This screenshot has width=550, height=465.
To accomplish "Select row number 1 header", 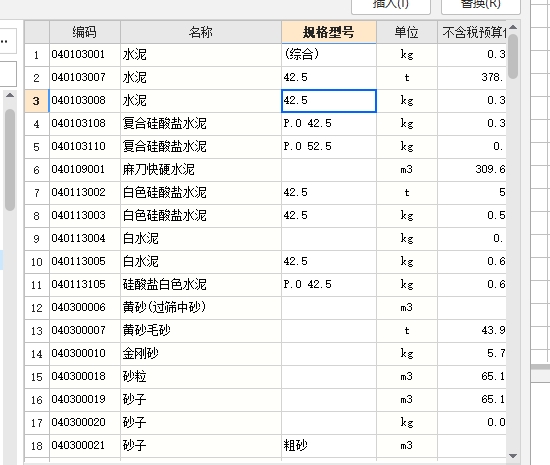I will [37, 55].
